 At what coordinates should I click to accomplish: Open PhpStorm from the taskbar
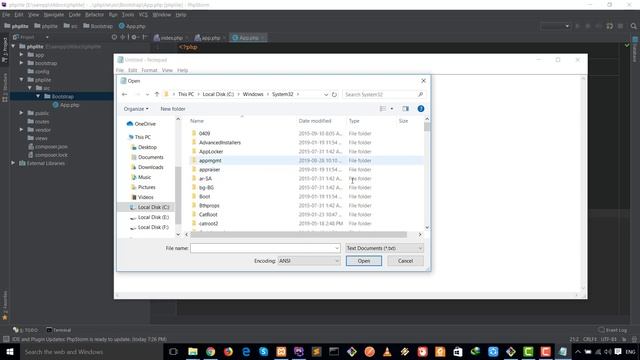(x=299, y=351)
